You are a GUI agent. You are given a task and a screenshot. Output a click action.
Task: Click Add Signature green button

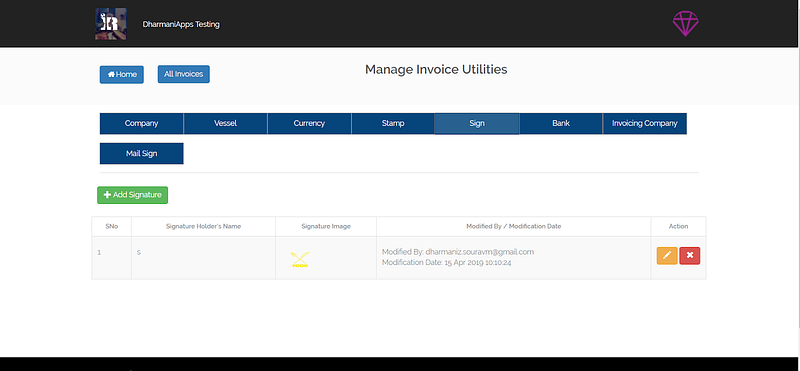point(133,195)
